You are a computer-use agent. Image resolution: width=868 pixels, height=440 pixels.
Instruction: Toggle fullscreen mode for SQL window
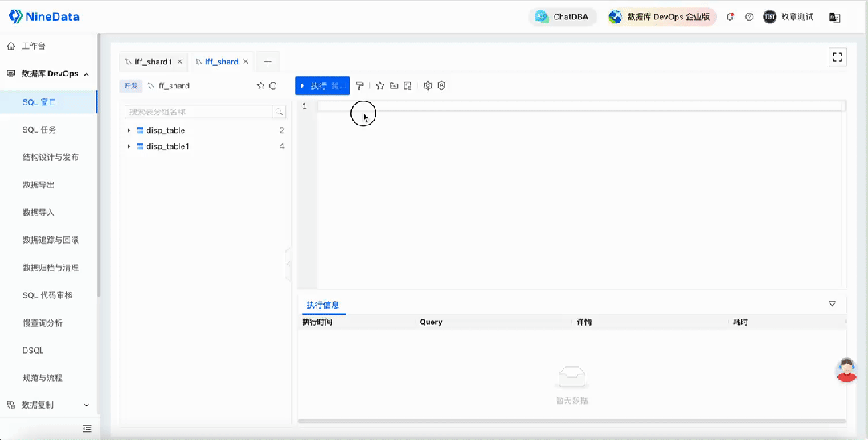click(837, 57)
